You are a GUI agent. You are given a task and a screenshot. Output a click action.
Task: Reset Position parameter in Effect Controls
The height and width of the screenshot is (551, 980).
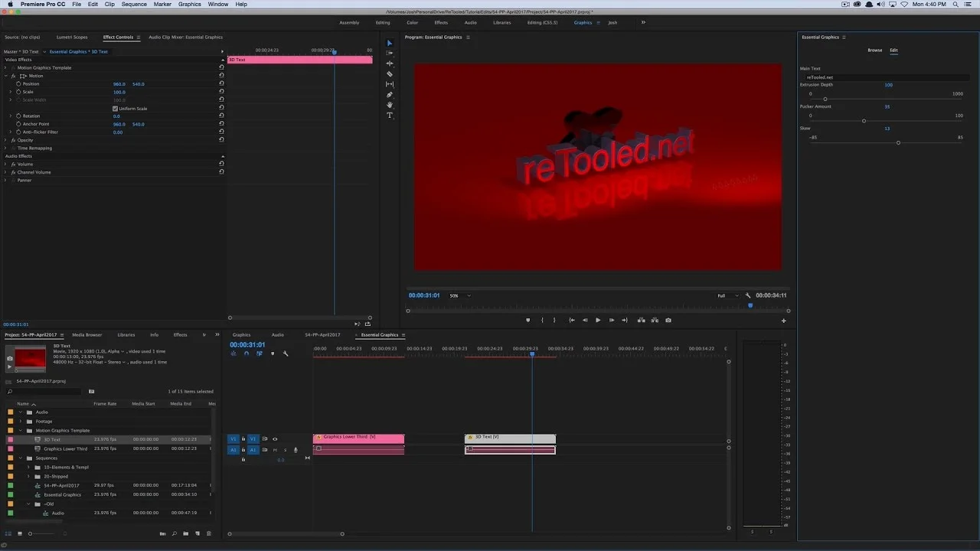tap(221, 84)
